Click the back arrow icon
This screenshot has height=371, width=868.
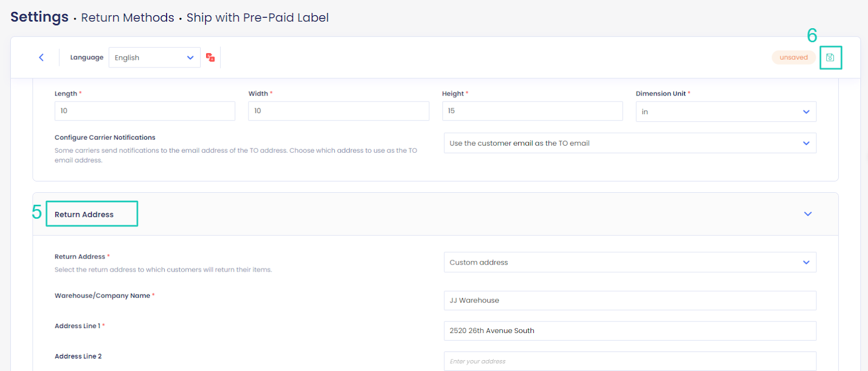[x=41, y=58]
